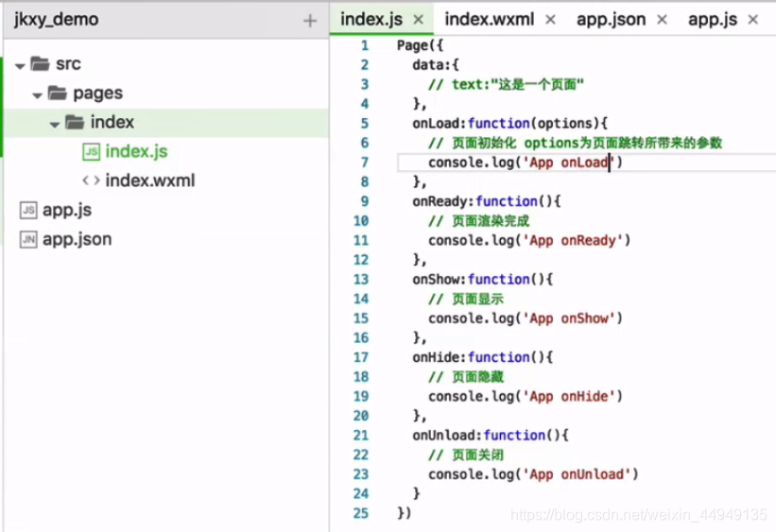
Task: Open app.json in the file tree
Action: pos(78,239)
